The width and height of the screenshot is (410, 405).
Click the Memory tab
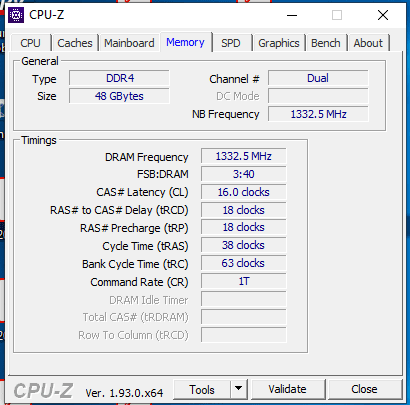tap(185, 42)
